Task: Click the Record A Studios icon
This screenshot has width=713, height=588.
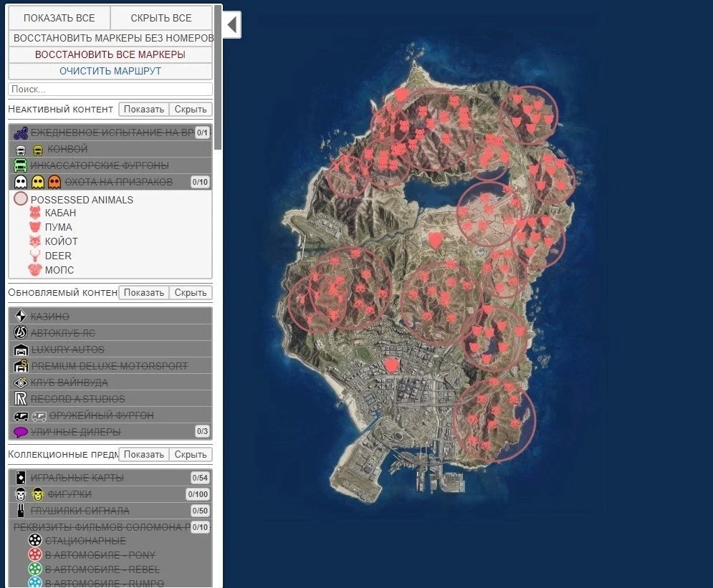Action: [20, 399]
